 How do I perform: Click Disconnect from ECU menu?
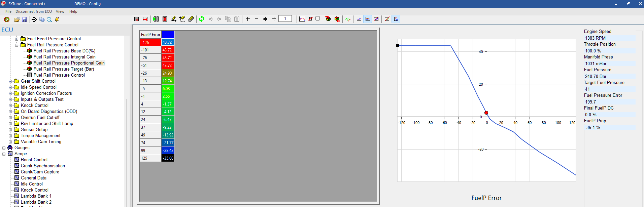pyautogui.click(x=34, y=11)
